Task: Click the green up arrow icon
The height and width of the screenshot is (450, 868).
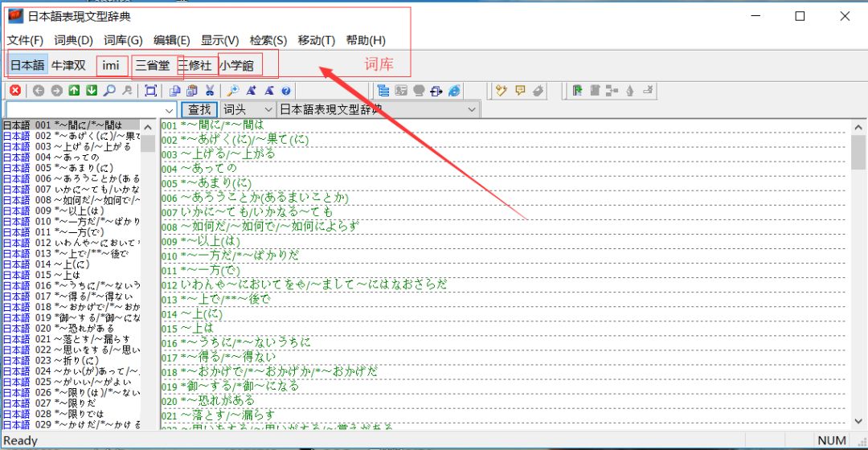Action: coord(74,91)
